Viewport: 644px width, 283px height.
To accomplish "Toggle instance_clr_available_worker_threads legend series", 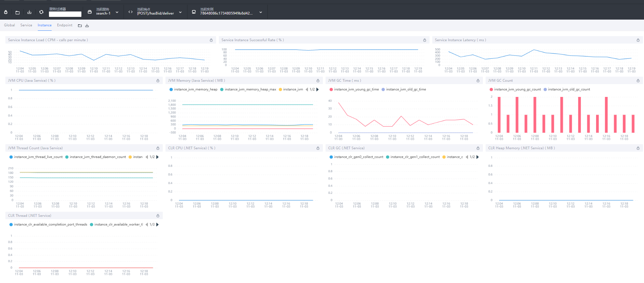I will coord(117,225).
